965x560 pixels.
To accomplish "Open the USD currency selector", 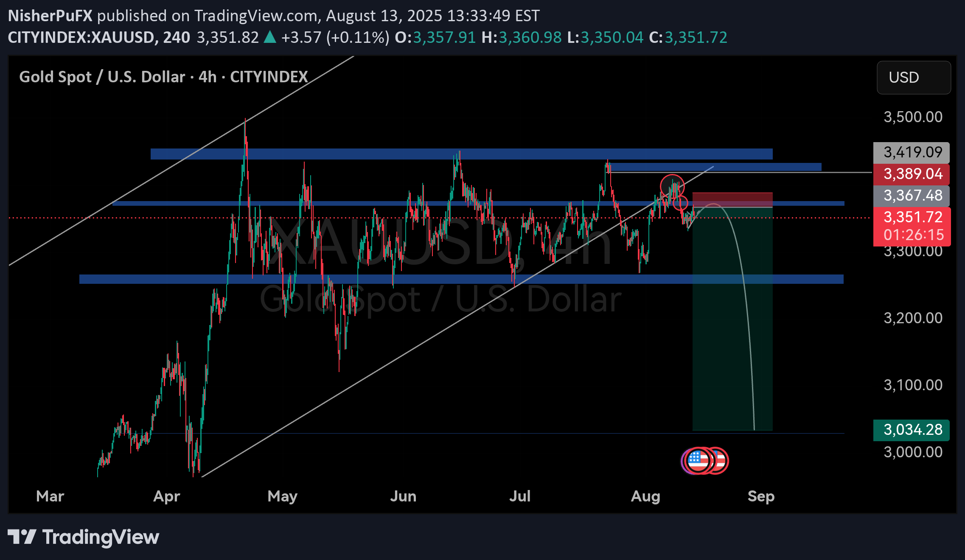I will pyautogui.click(x=913, y=78).
